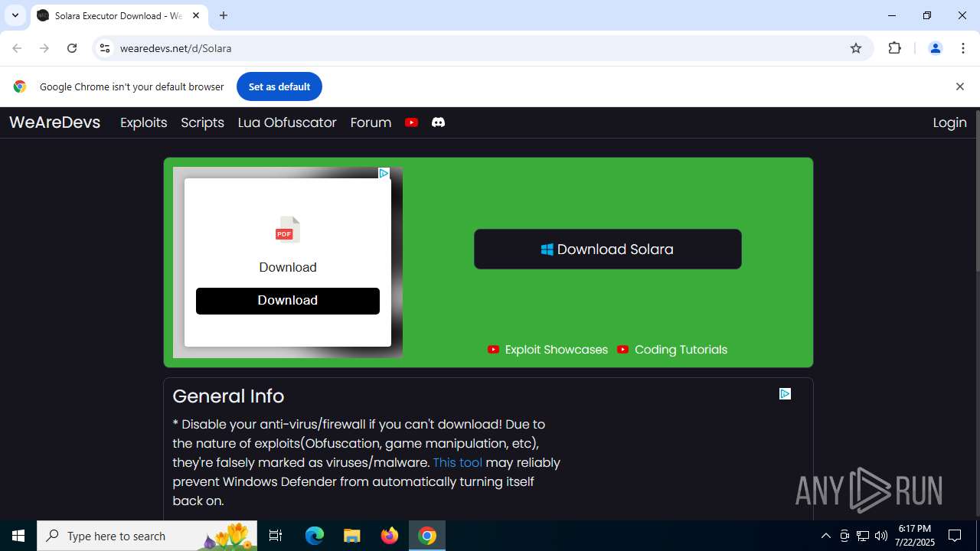This screenshot has height=551, width=980.
Task: Open File Explorer from the taskbar
Action: tap(352, 536)
